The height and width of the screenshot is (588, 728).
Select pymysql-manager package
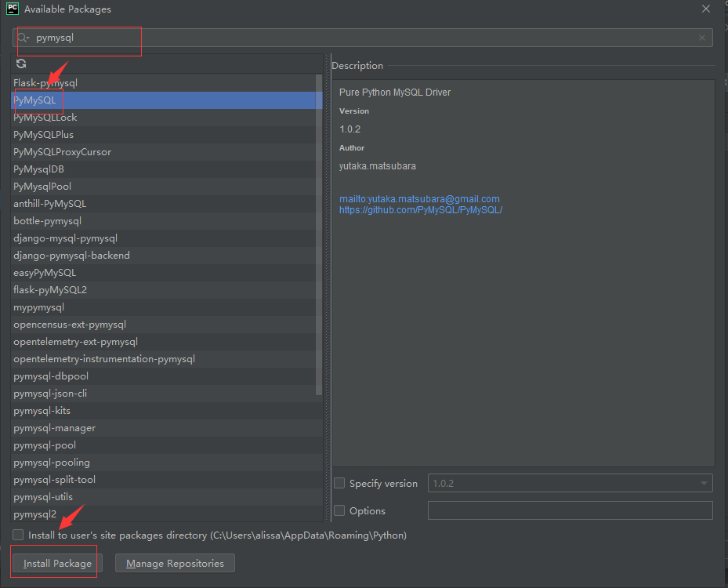pyautogui.click(x=167, y=428)
